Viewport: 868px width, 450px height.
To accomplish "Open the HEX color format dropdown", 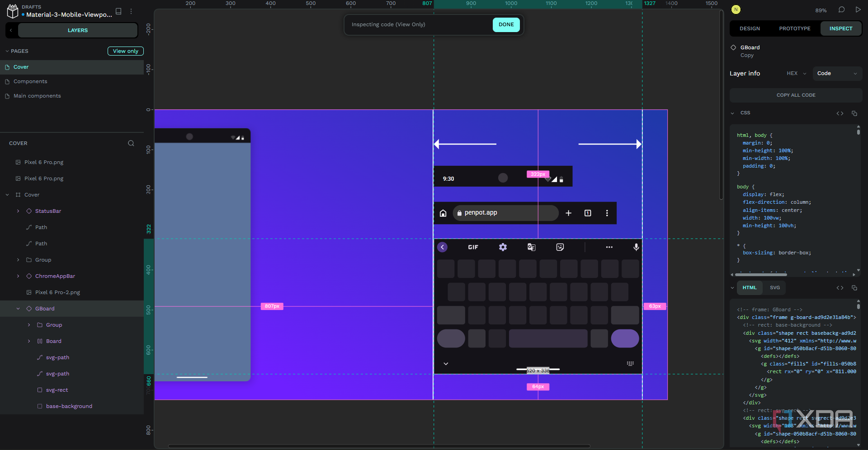I will (797, 73).
